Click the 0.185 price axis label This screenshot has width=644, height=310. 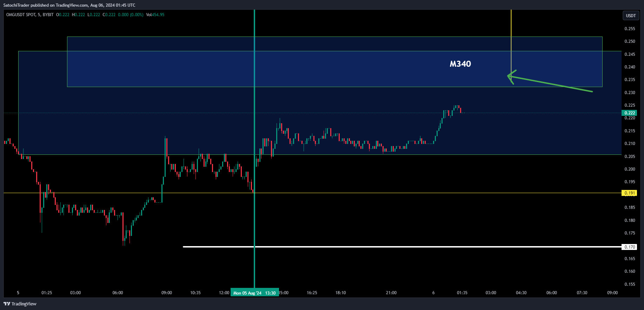click(630, 207)
